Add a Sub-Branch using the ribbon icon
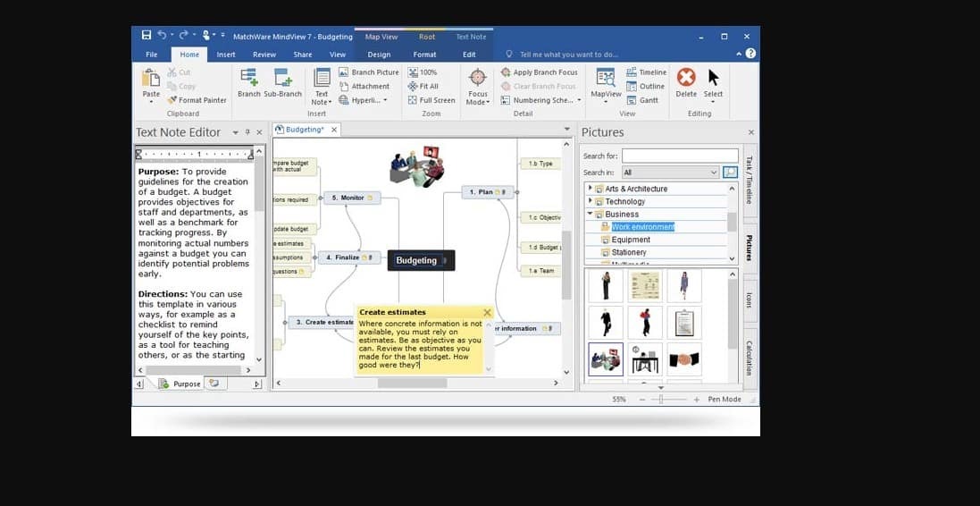This screenshot has width=980, height=506. coord(283,79)
